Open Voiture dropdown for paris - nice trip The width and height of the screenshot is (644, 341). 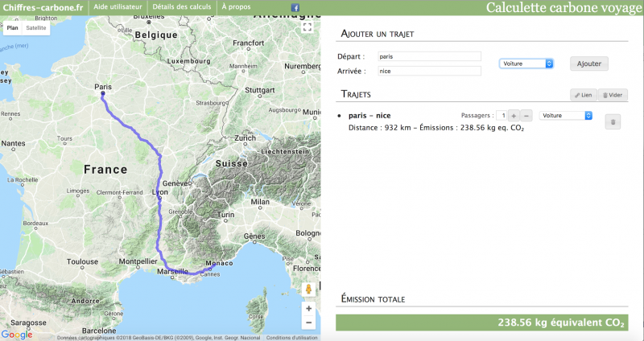click(566, 116)
